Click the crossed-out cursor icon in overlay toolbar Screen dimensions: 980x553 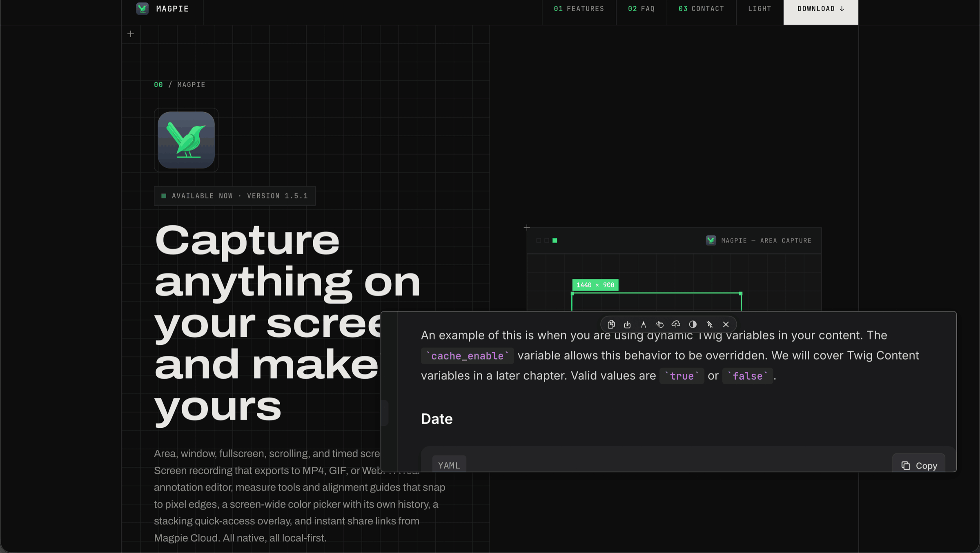[x=710, y=324]
